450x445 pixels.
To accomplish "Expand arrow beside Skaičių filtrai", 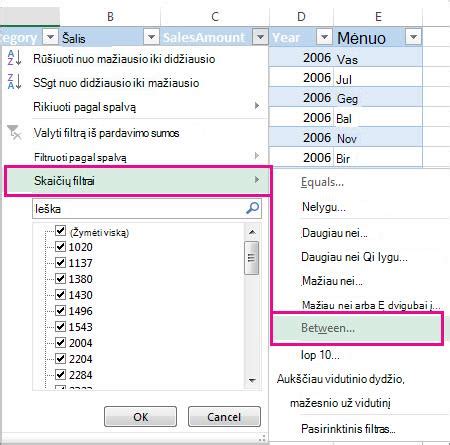I will [257, 180].
